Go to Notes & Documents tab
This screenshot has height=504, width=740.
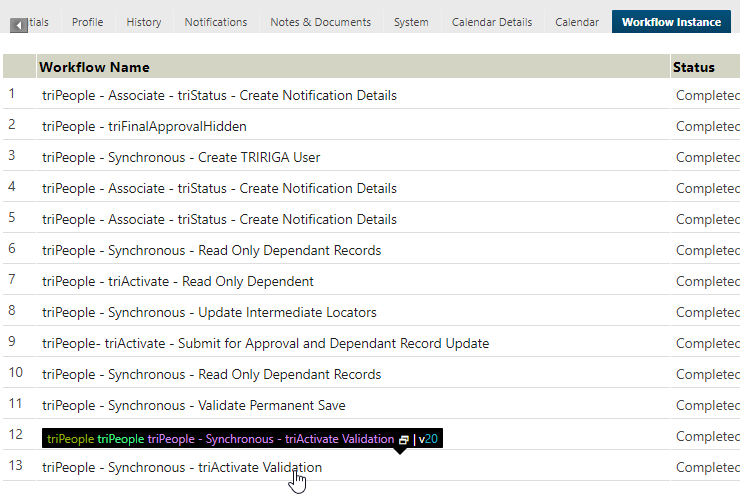coord(320,22)
